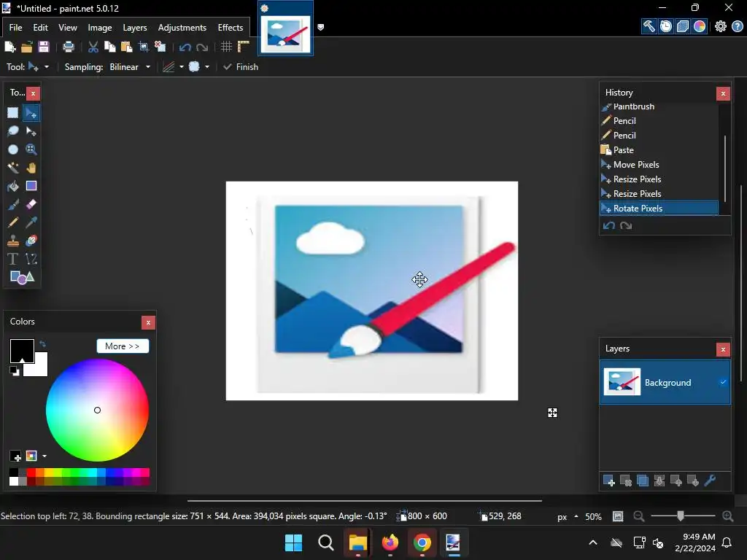Screen dimensions: 747x560
Task: Swap primary and secondary colors
Action: [42, 343]
